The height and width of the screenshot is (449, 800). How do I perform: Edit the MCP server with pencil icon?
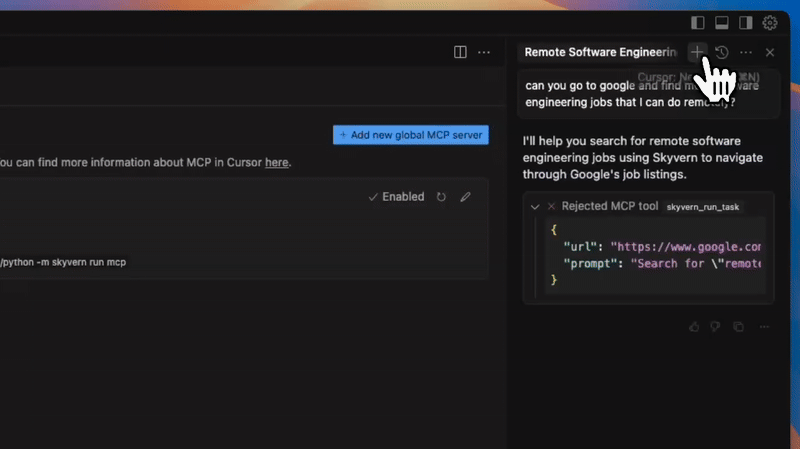[x=465, y=197]
